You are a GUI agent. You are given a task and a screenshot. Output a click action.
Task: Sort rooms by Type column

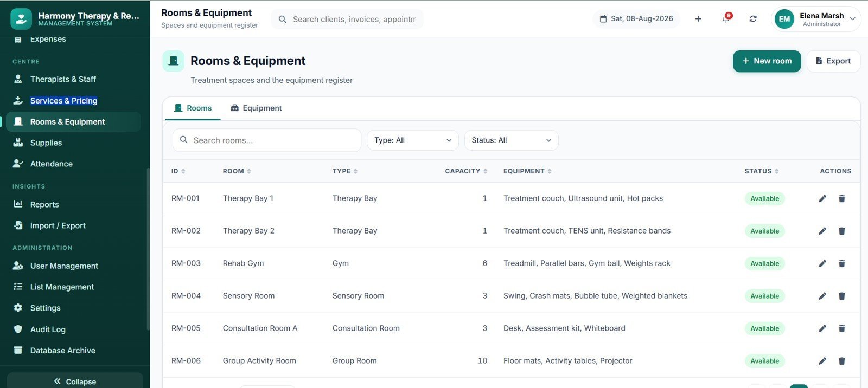345,171
